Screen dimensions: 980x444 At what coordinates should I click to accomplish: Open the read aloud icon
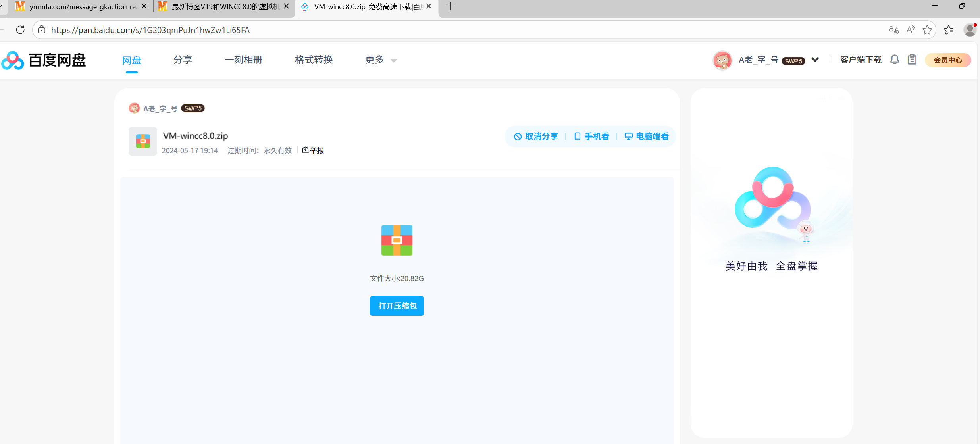point(911,30)
